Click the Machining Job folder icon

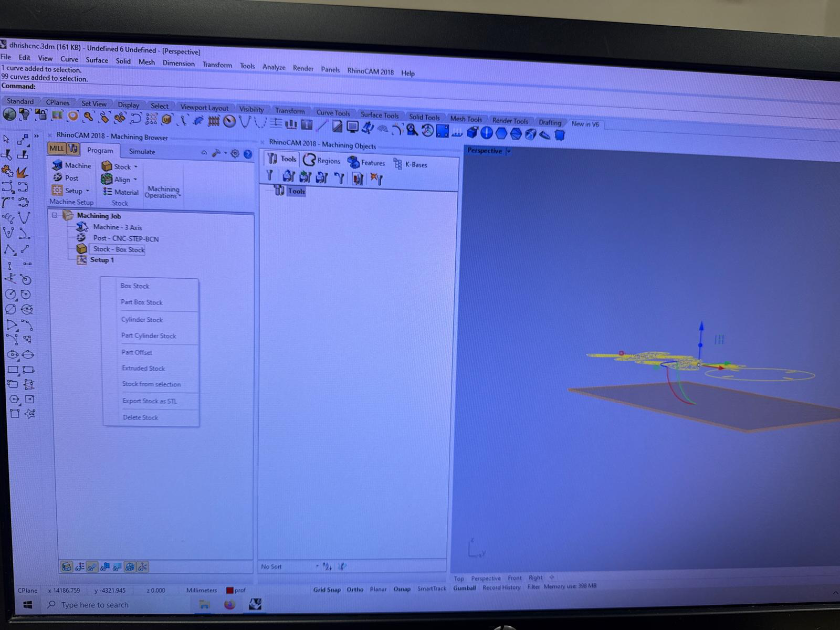coord(68,215)
